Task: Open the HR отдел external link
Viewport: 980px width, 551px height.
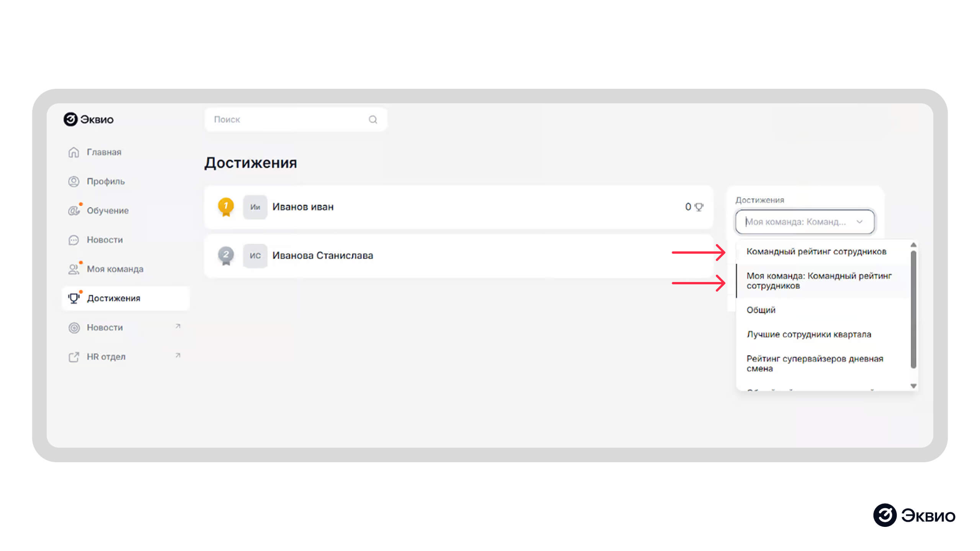Action: click(106, 357)
